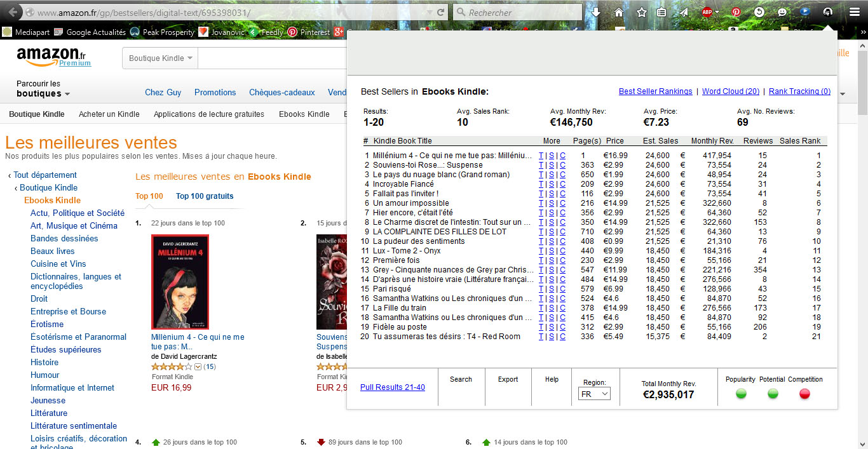This screenshot has width=868, height=449.
Task: Open the Ésotérisme et Paranormal category
Action: coord(78,337)
